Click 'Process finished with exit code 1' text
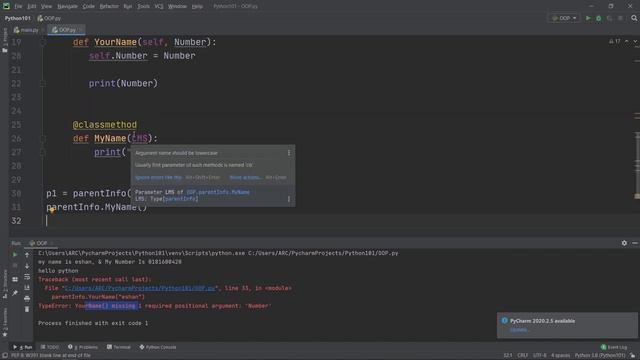The image size is (640, 360). (x=93, y=323)
